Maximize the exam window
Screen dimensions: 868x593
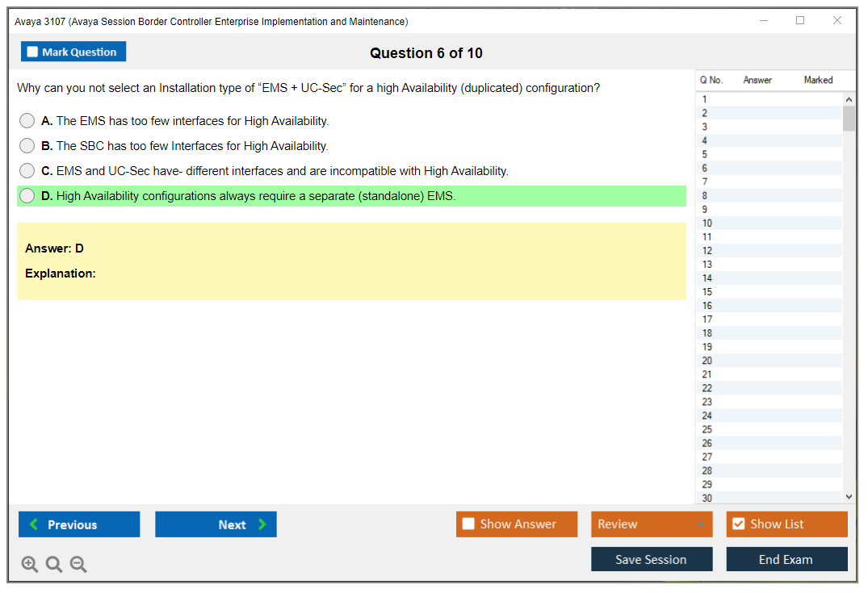pyautogui.click(x=799, y=21)
